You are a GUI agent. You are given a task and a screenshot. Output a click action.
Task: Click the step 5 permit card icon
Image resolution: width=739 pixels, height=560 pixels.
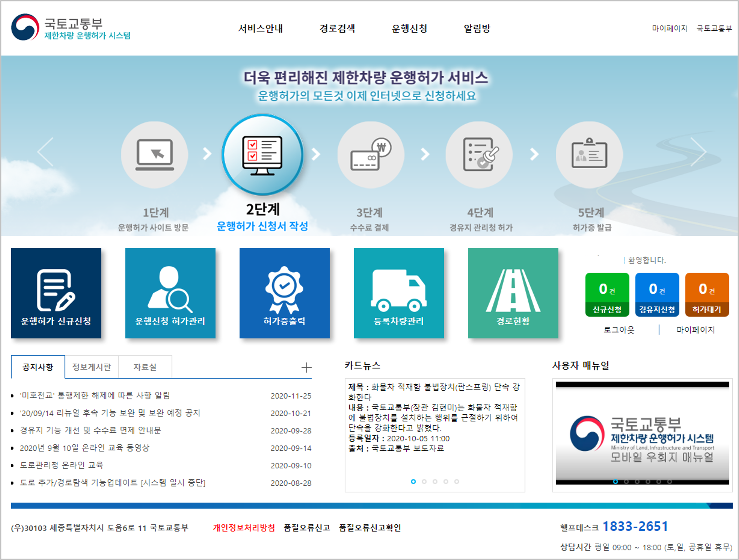(589, 155)
